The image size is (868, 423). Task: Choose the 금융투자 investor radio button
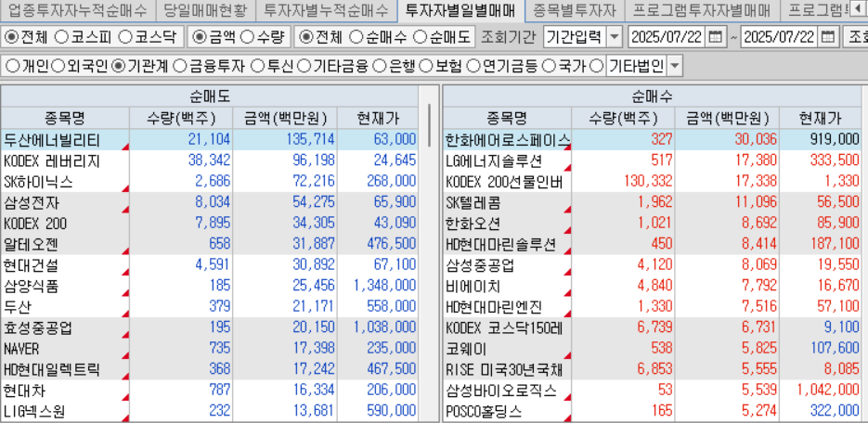tap(179, 67)
